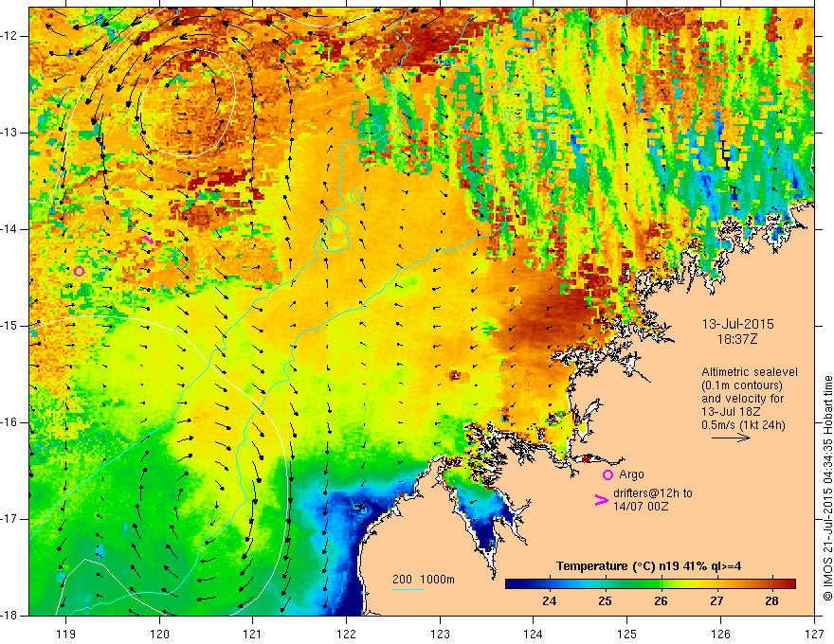Click the '0.5m/s (1kt 24h)' text
This screenshot has width=834, height=644.
point(743,424)
